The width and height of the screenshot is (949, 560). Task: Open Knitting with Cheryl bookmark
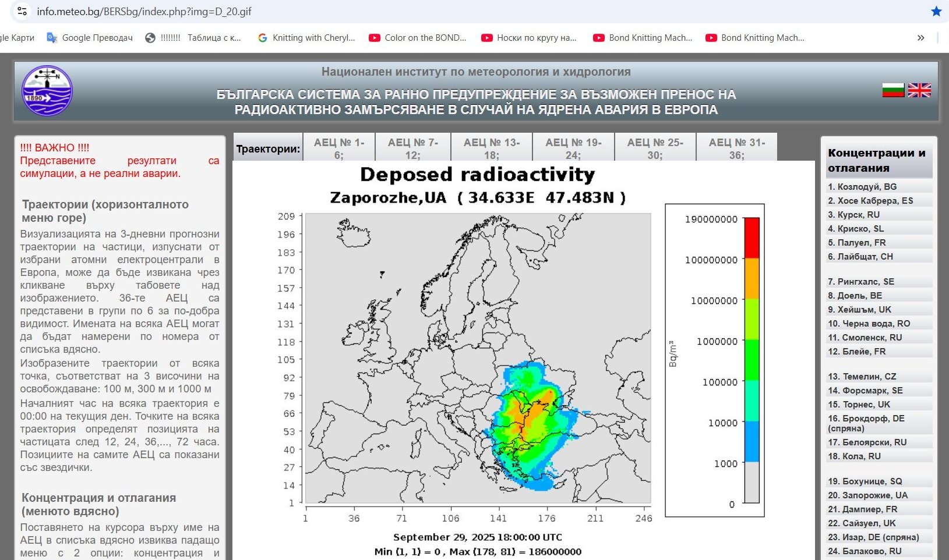tap(306, 38)
